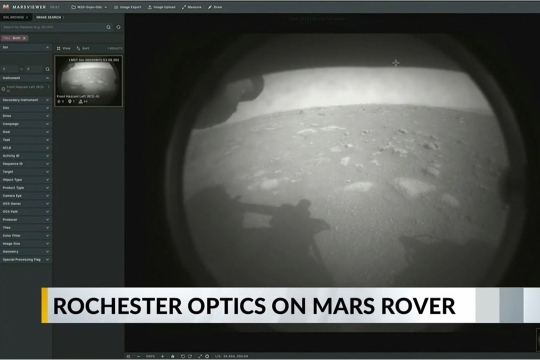Expand the Producer filter

point(26,219)
